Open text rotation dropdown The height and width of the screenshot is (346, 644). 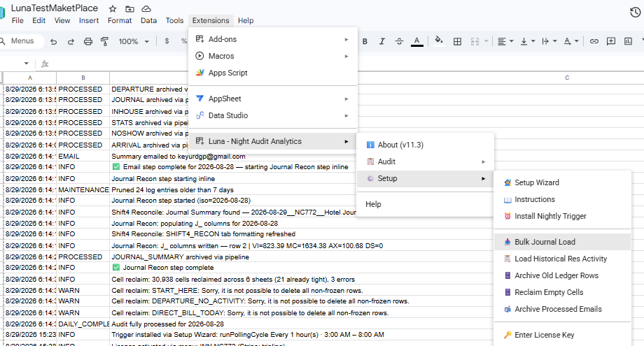click(571, 41)
